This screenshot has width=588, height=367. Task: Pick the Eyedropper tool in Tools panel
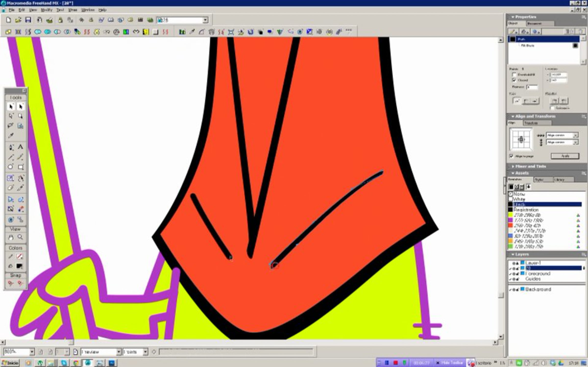(x=11, y=135)
